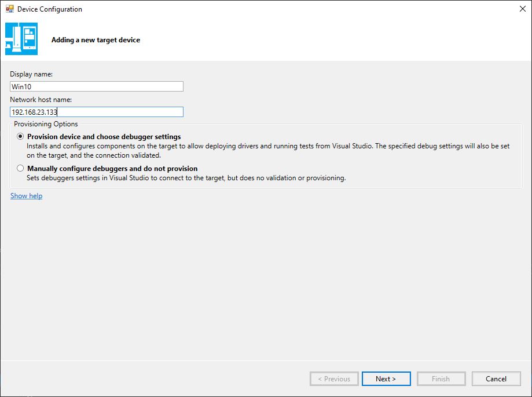
Task: Click the "Sets debuggers settings" description text
Action: tap(186, 178)
